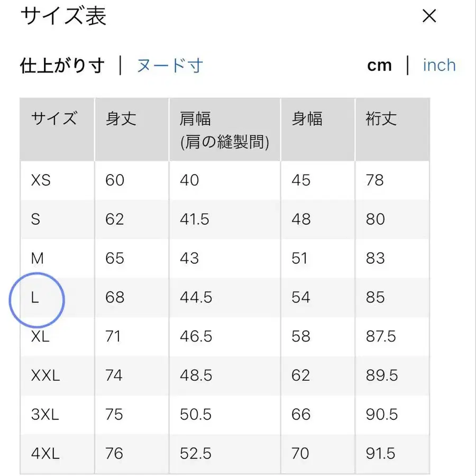This screenshot has height=476, width=476.
Task: Select the 4XL size label
Action: 44,453
